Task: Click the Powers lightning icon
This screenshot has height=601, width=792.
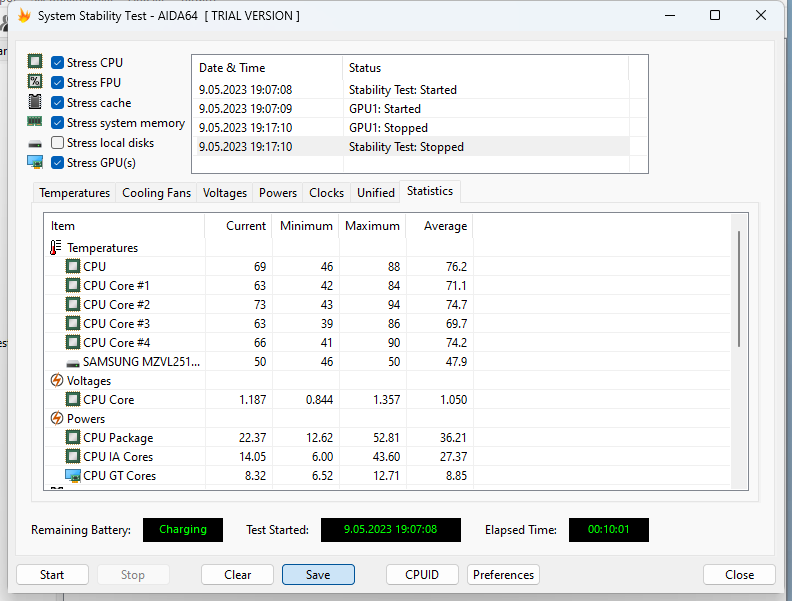Action: [x=57, y=418]
